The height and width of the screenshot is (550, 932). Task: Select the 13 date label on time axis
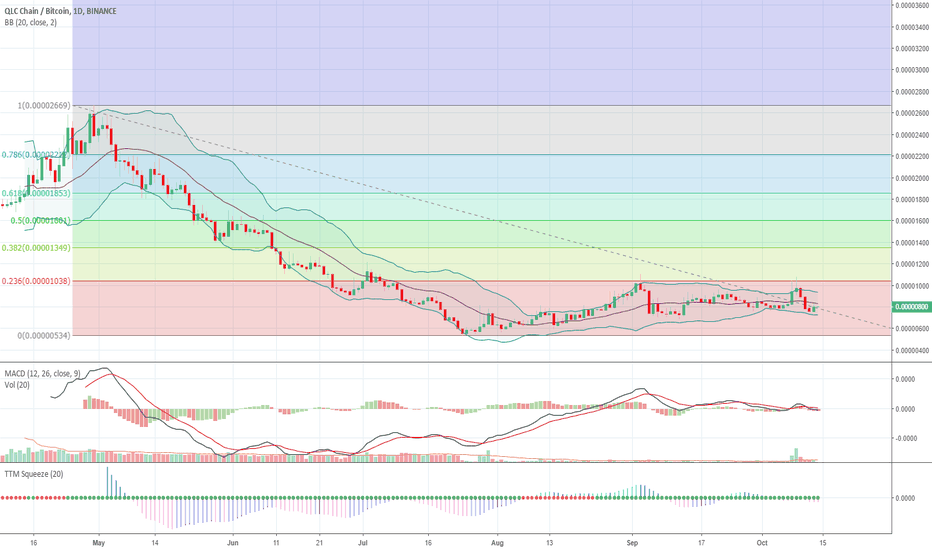[549, 543]
